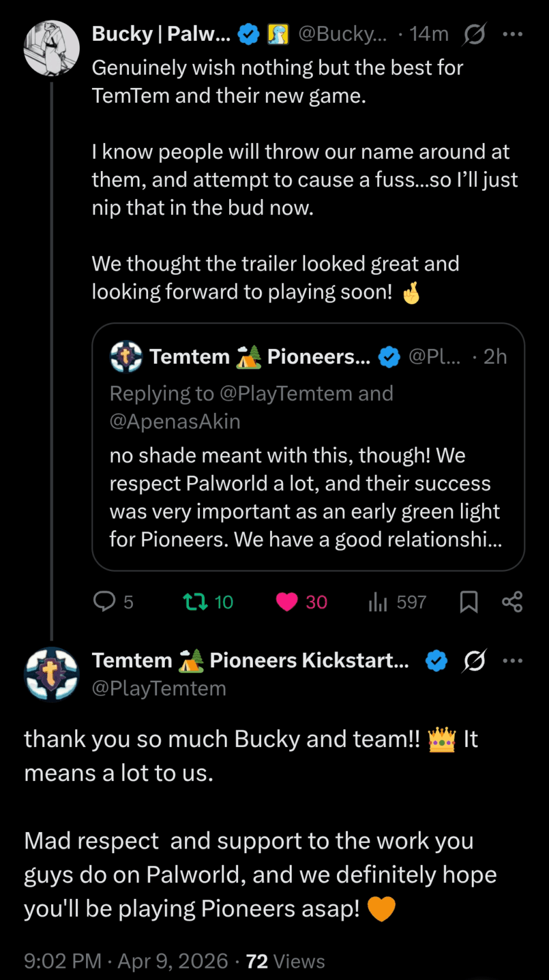This screenshot has width=549, height=980.
Task: Click the circle icon beside Bucky's timestamp
Action: (474, 34)
